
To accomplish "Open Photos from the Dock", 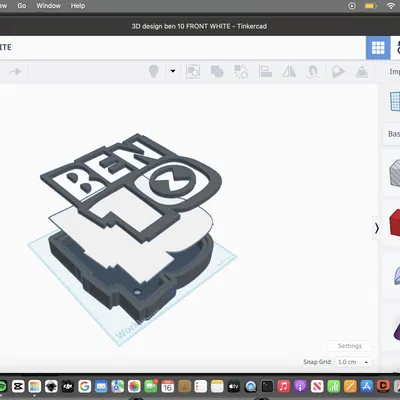I will (x=134, y=387).
